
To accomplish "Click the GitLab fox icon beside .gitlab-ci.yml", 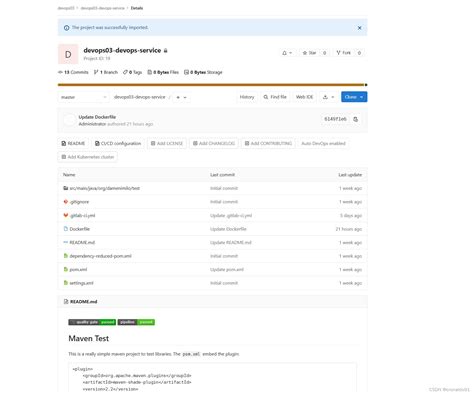I will tap(66, 215).
